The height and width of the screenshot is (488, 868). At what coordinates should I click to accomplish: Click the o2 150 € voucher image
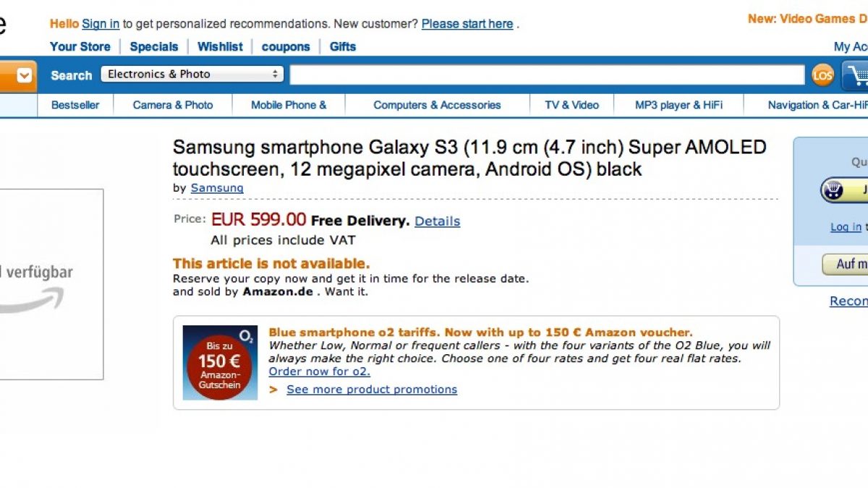point(220,362)
